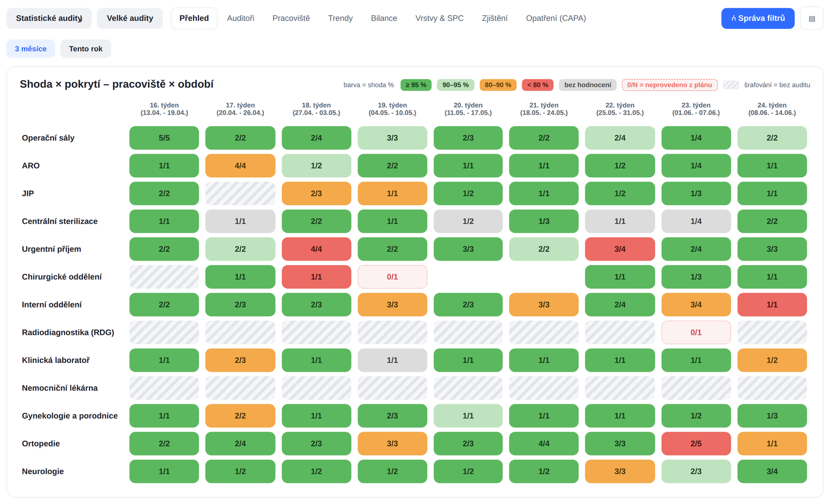The height and width of the screenshot is (504, 830).
Task: Open the red 2/5 cell for Ortopedie
Action: 696,444
